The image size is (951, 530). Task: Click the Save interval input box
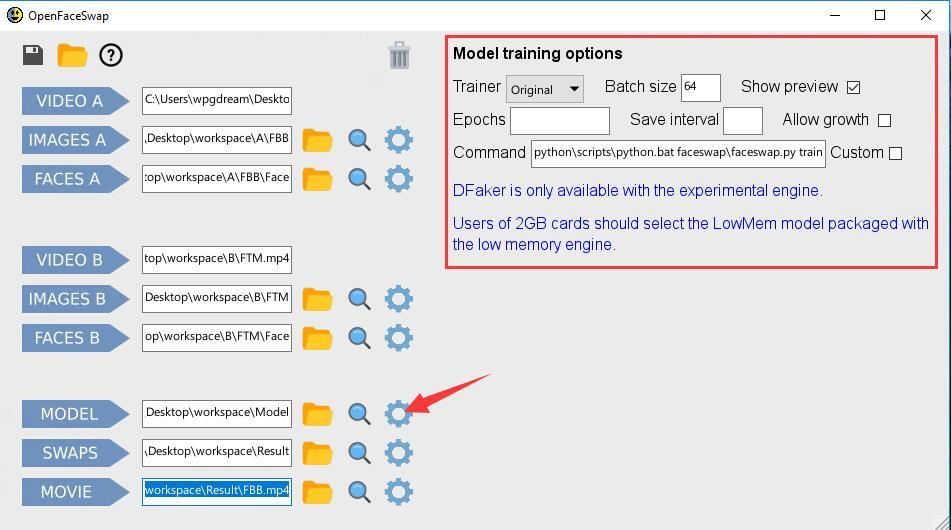[x=742, y=121]
